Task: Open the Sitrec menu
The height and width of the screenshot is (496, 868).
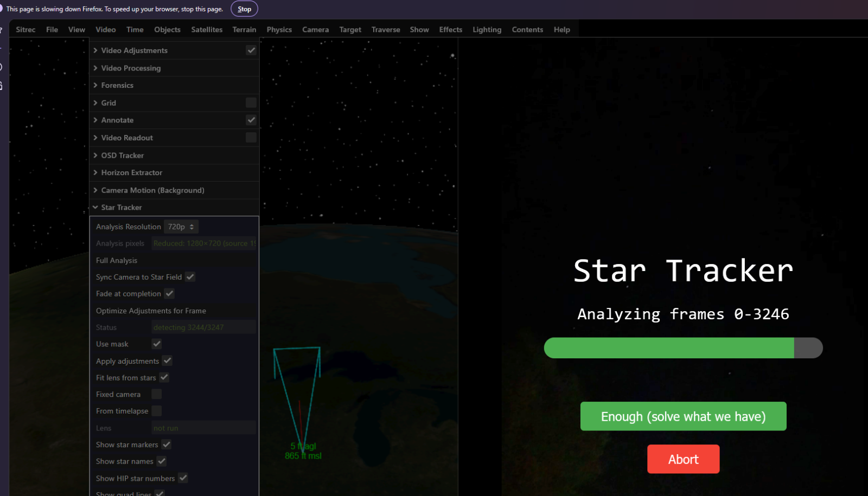Action: [x=25, y=29]
